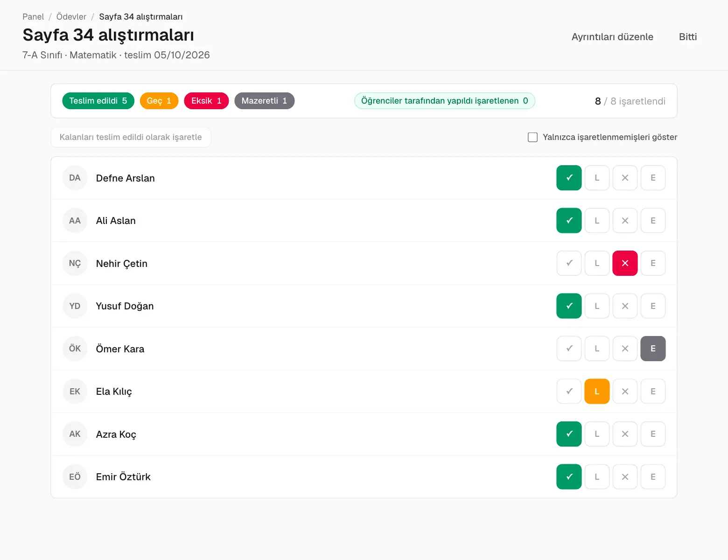The height and width of the screenshot is (560, 728).
Task: Click Kalanları teslim edildi olarak işaretle
Action: click(131, 137)
